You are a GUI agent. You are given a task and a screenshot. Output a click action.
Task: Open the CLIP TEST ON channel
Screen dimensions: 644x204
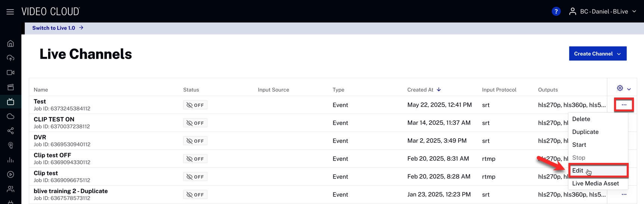pyautogui.click(x=54, y=120)
